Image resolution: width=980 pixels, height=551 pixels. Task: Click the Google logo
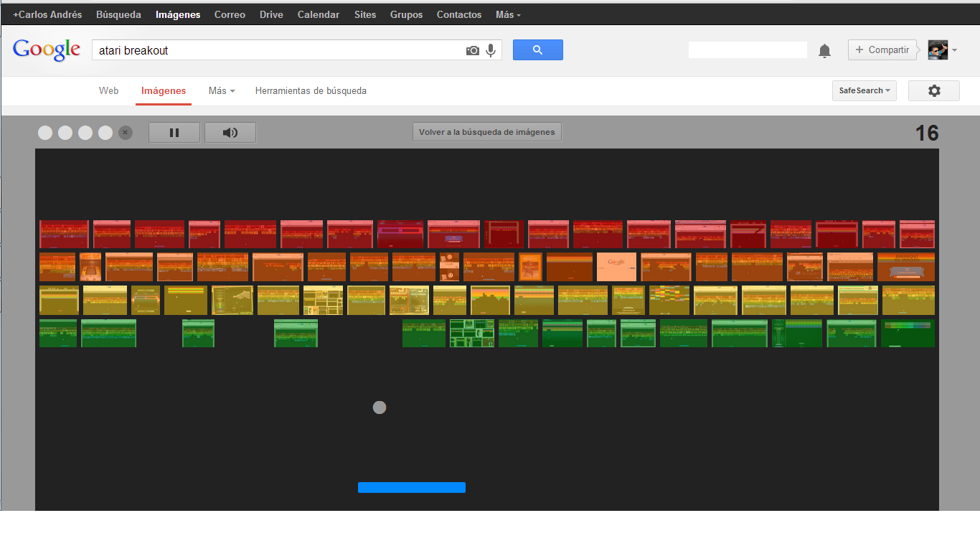[47, 50]
